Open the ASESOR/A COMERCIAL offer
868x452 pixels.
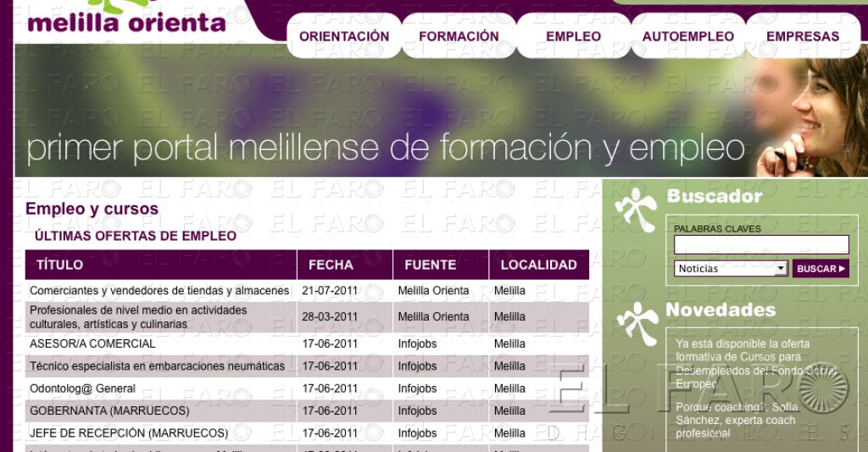[x=92, y=343]
